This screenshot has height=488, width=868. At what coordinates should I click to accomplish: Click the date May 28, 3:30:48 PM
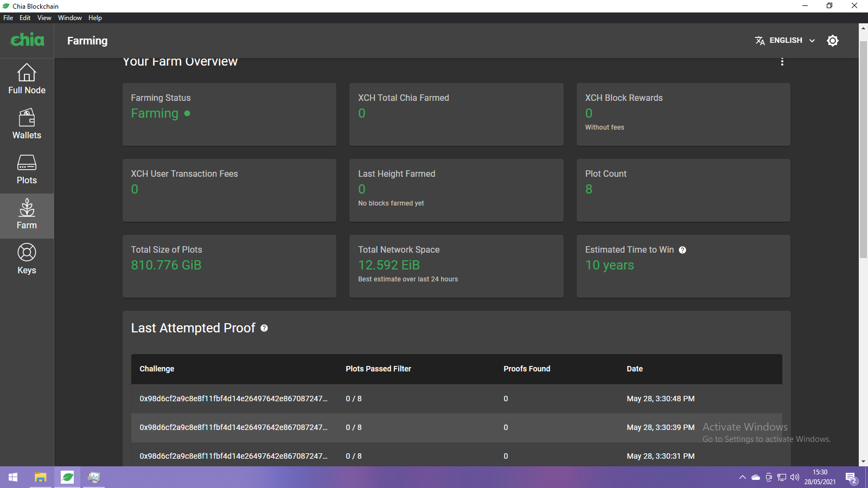click(660, 399)
